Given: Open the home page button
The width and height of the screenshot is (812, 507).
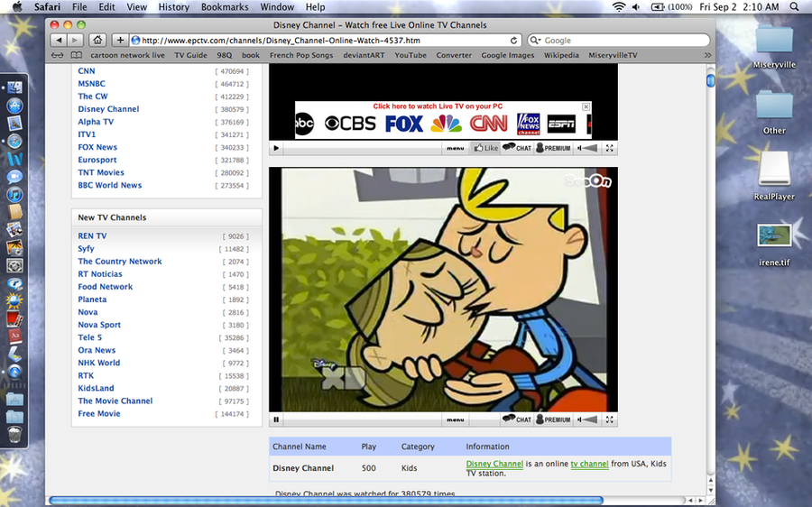Looking at the screenshot, I should pos(97,41).
